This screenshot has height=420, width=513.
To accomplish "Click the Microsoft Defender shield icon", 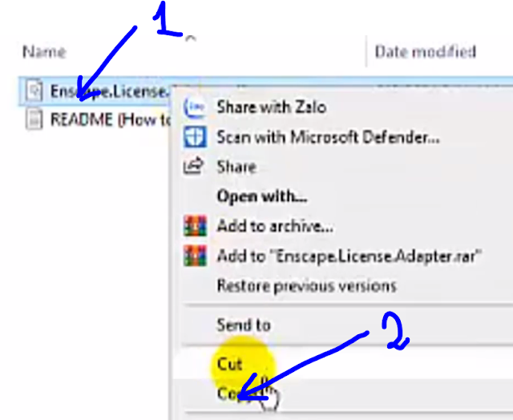I will click(195, 137).
